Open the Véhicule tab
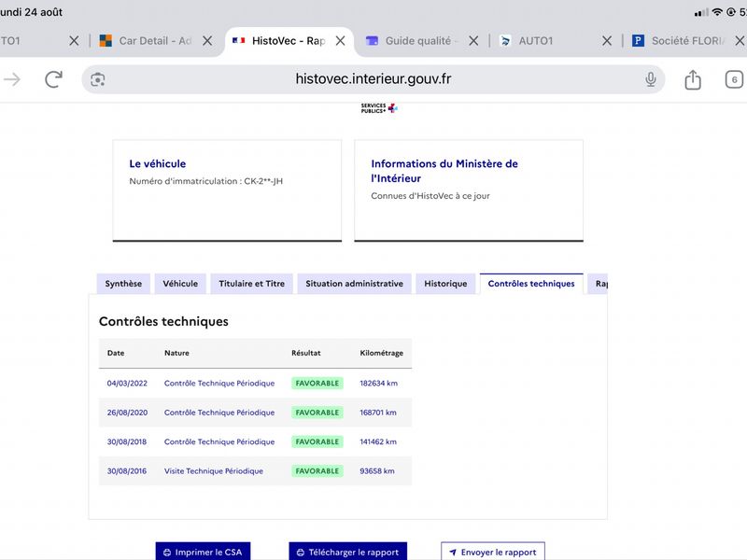Viewport: 747px width, 560px height. coord(180,284)
